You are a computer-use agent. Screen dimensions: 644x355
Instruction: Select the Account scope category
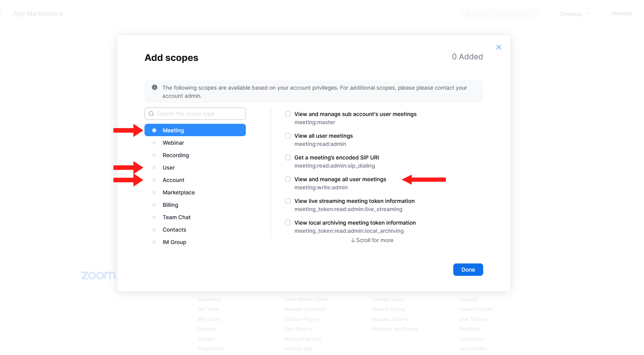tap(195, 180)
